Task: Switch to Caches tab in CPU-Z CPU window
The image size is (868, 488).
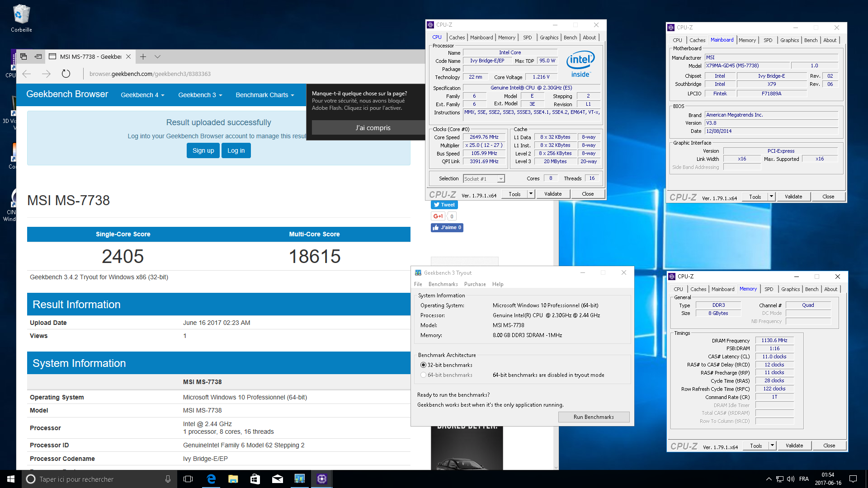Action: [457, 38]
